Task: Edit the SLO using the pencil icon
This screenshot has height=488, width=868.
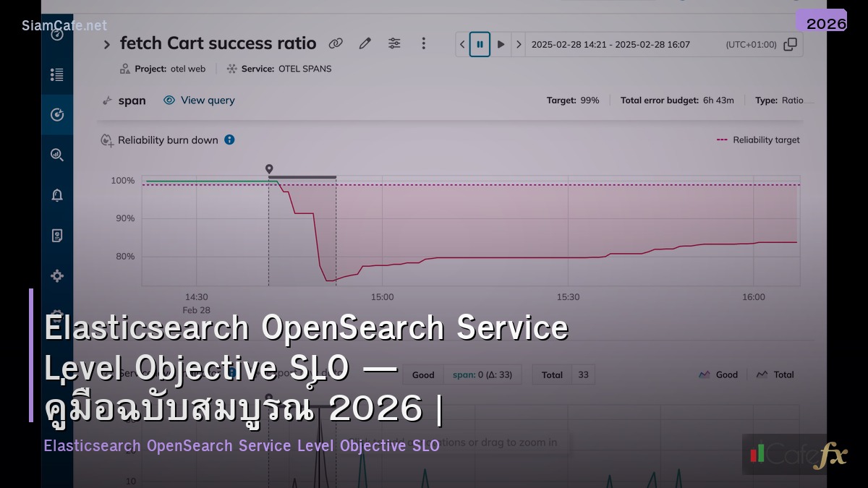Action: coord(365,43)
